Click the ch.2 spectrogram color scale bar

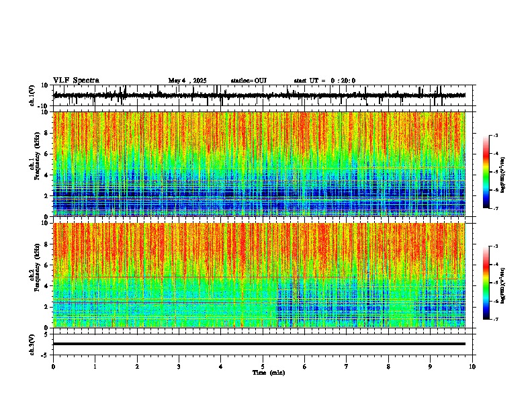(486, 283)
